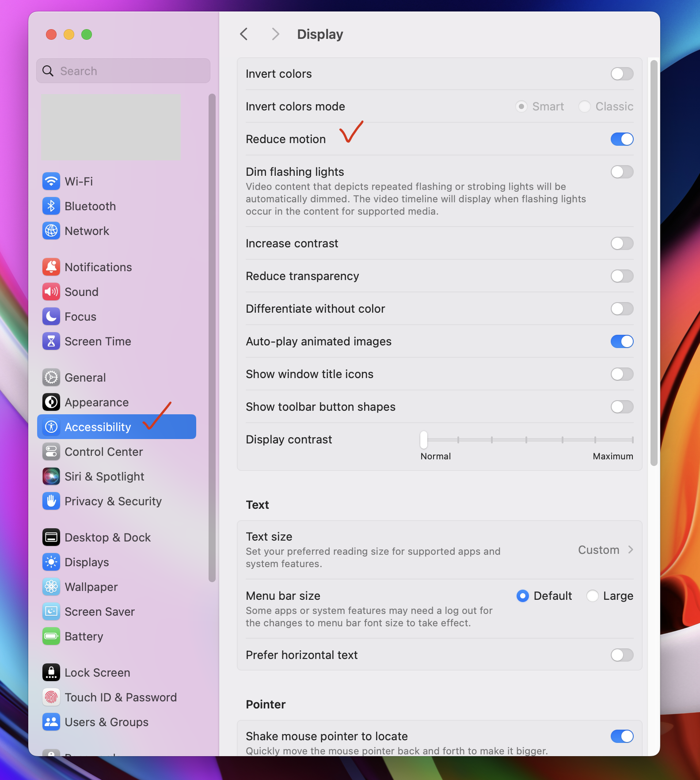Viewport: 700px width, 780px height.
Task: Click the Wi-Fi icon in sidebar
Action: click(x=51, y=182)
